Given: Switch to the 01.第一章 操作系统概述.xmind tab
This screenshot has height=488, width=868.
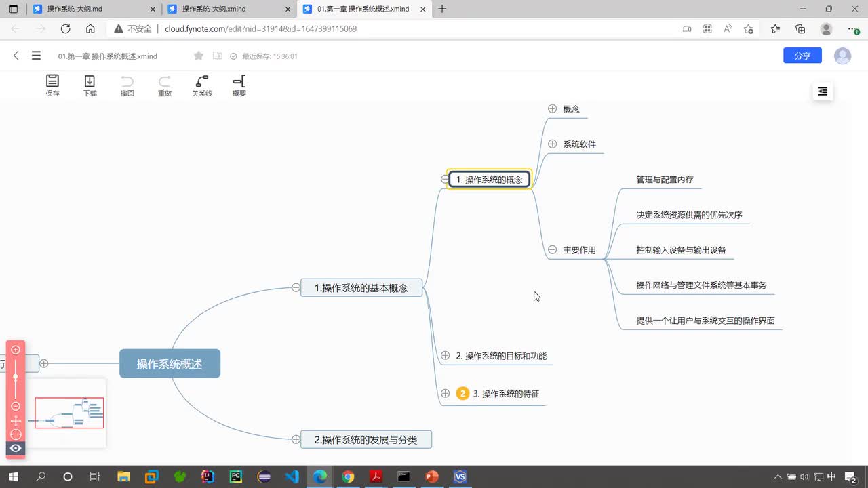Looking at the screenshot, I should [363, 9].
